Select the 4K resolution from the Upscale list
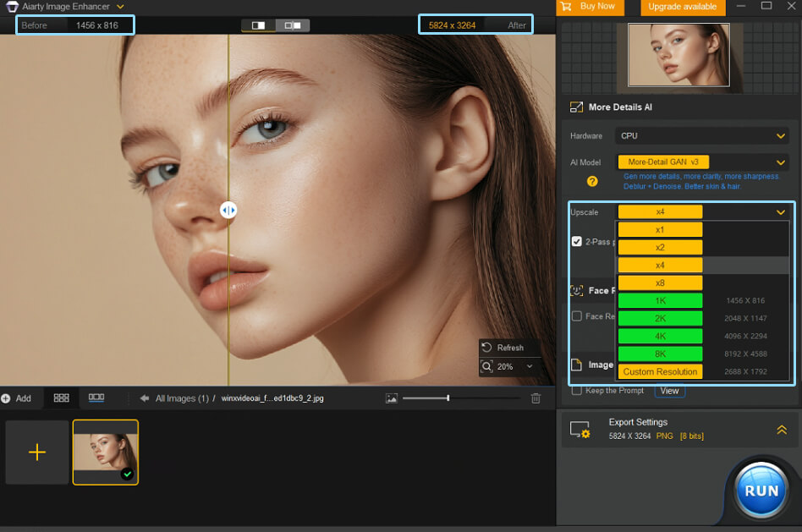 [660, 336]
